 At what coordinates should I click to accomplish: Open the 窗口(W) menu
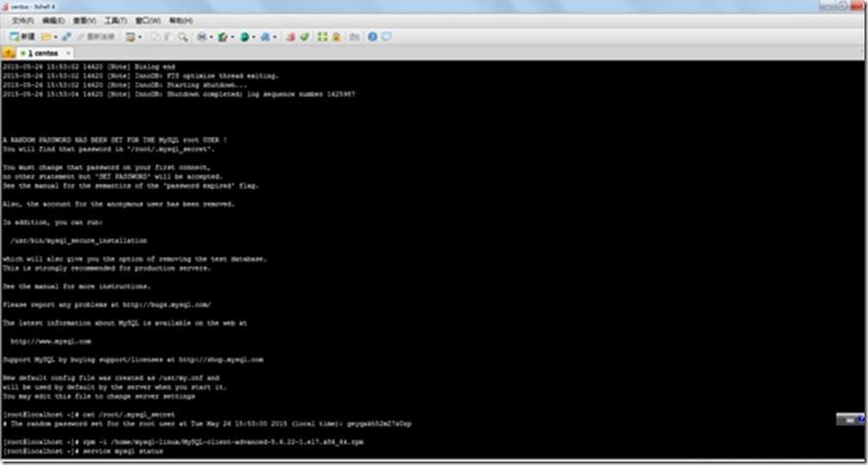pos(148,21)
